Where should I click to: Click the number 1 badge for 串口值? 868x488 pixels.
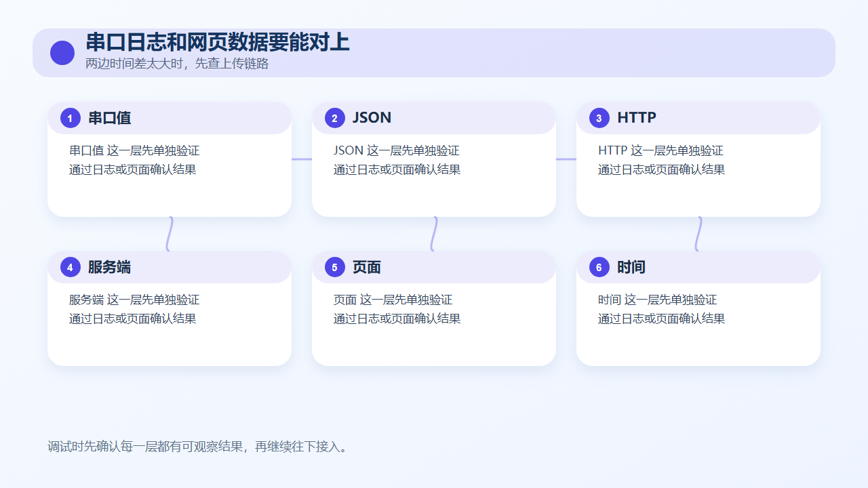pos(71,118)
